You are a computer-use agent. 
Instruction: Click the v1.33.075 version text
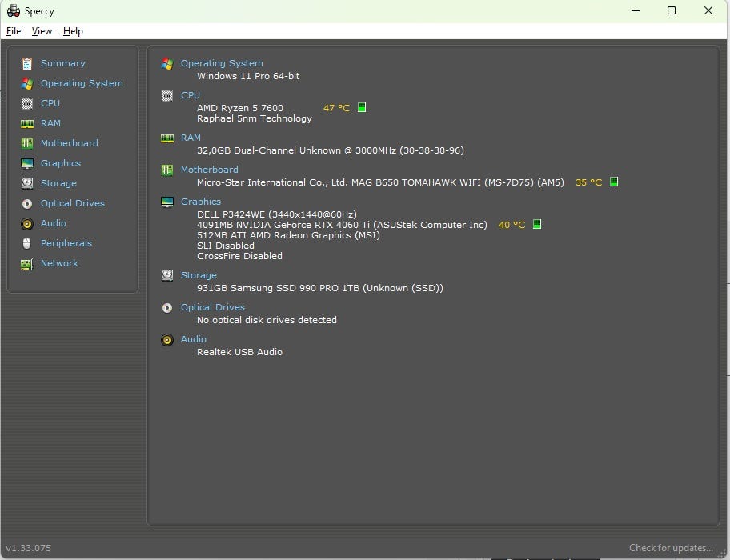(28, 548)
